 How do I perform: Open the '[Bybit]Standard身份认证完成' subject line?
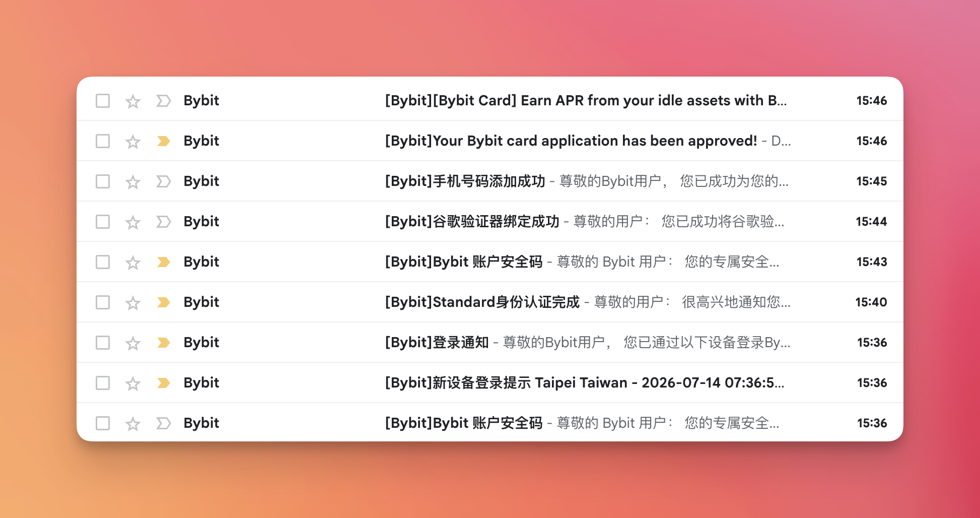(x=482, y=302)
